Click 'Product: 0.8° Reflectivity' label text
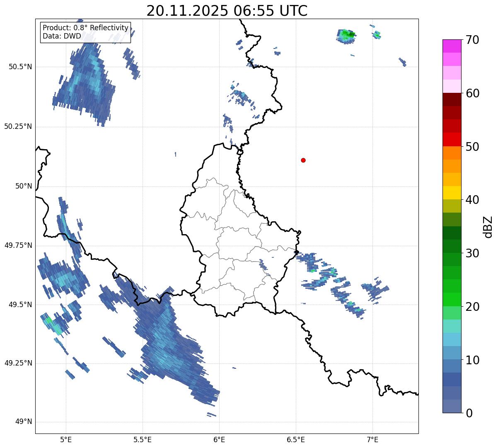This screenshot has height=448, width=498. 85,28
